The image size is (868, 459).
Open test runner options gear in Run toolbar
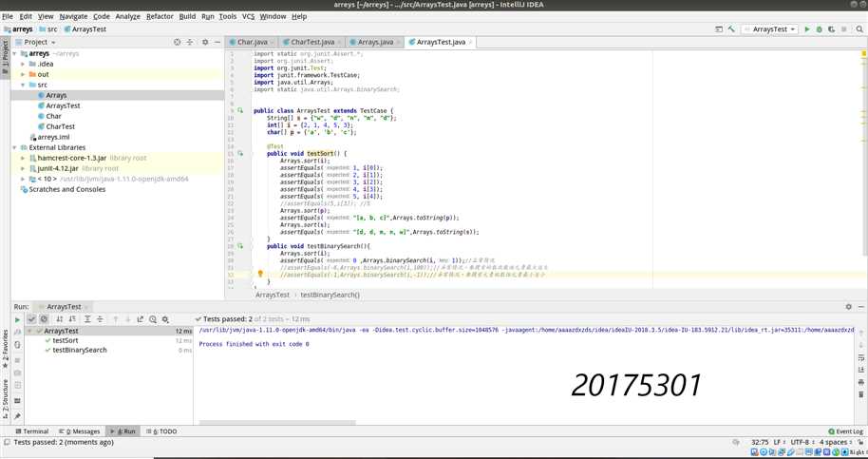[165, 319]
